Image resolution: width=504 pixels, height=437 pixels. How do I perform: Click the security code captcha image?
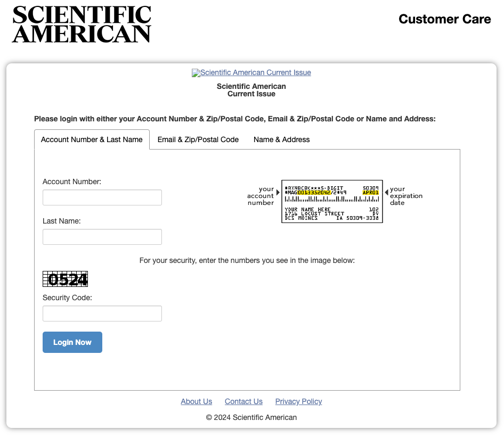65,278
